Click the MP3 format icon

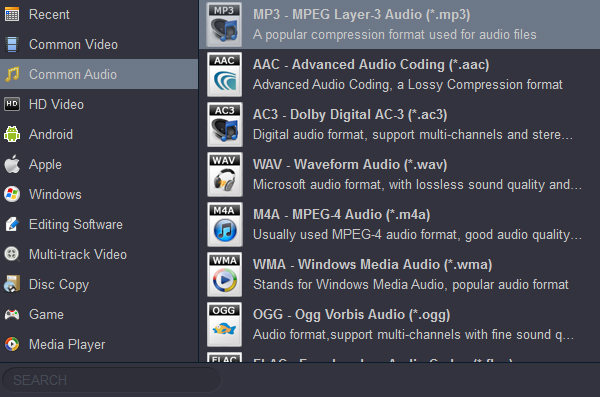pyautogui.click(x=225, y=25)
